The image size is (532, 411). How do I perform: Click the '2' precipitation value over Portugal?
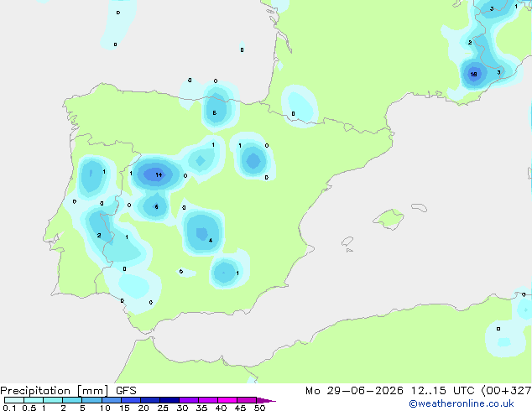tap(99, 236)
